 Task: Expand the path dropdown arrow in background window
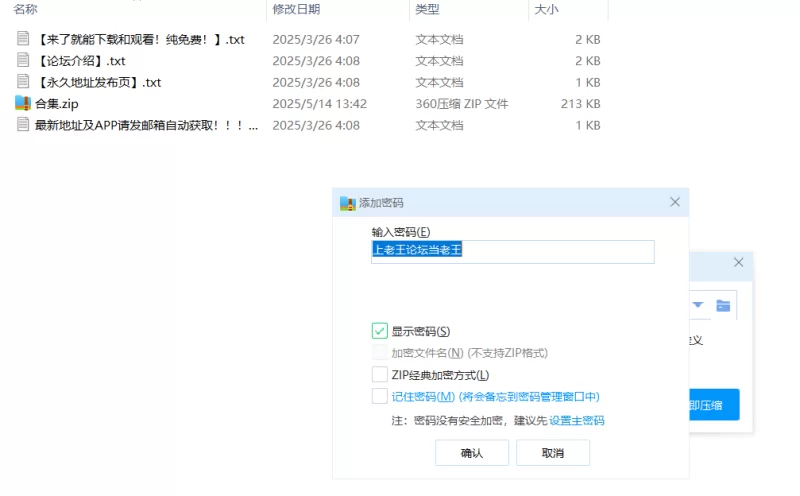698,305
